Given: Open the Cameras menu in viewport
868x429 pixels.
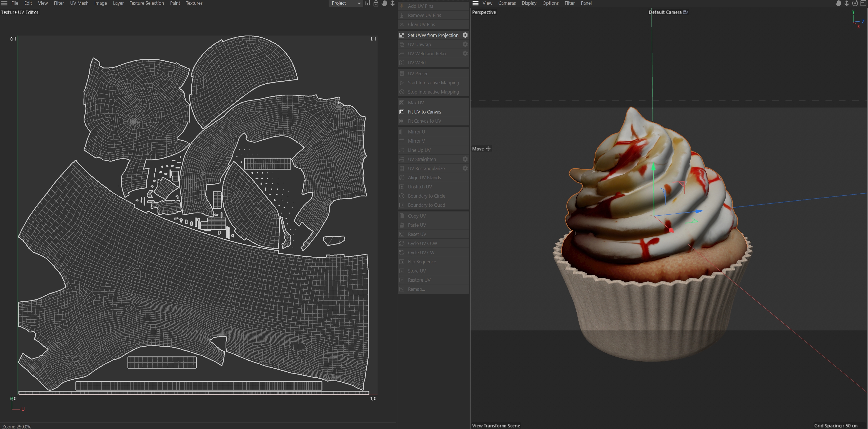Looking at the screenshot, I should tap(507, 3).
